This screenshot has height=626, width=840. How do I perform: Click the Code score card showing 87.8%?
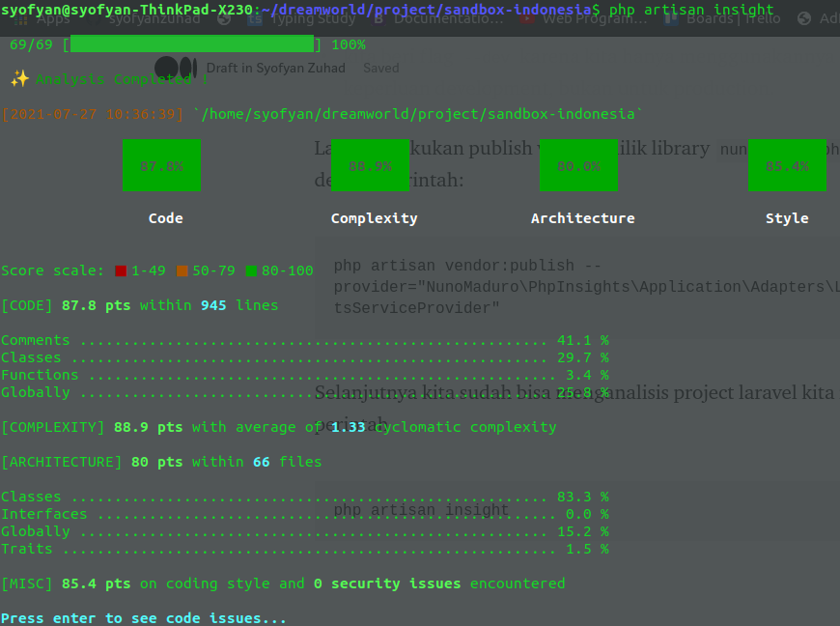point(161,165)
